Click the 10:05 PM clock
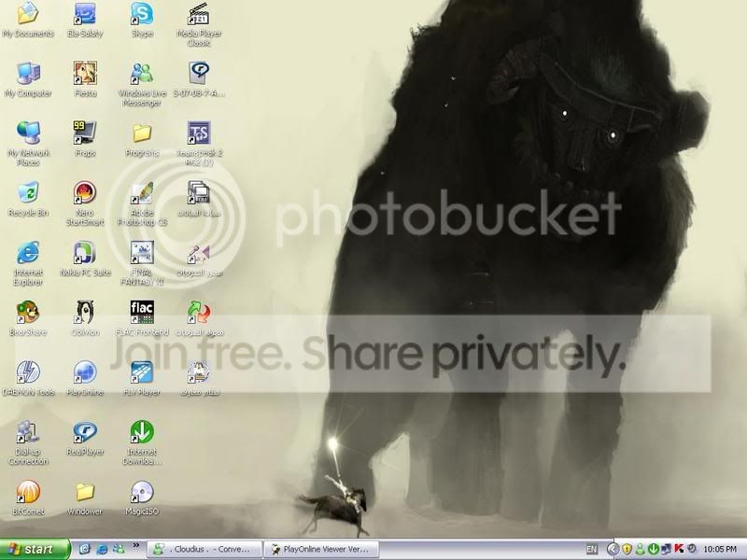The height and width of the screenshot is (560, 747). point(719,549)
